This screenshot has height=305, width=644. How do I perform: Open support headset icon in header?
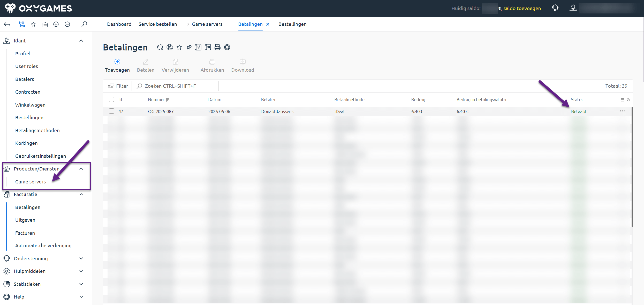coord(555,8)
